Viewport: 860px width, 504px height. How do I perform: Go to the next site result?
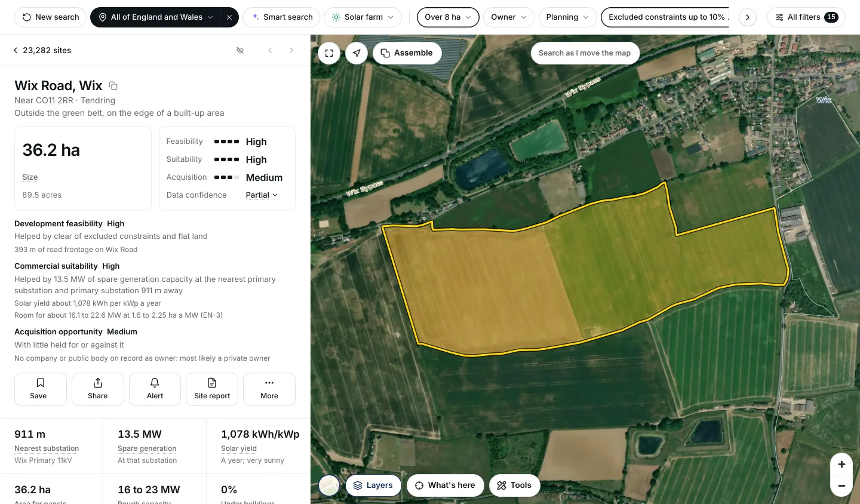click(291, 50)
